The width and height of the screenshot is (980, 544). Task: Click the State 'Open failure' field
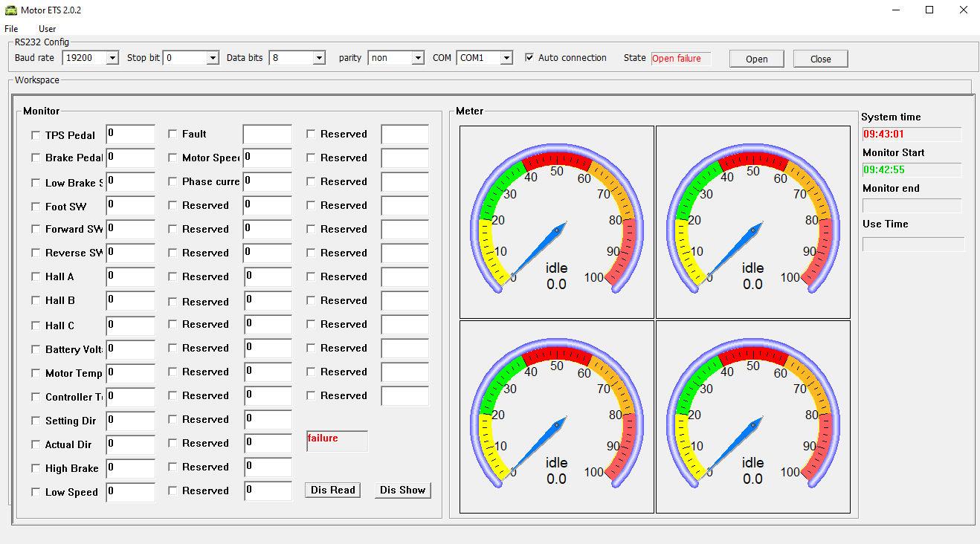tap(681, 59)
